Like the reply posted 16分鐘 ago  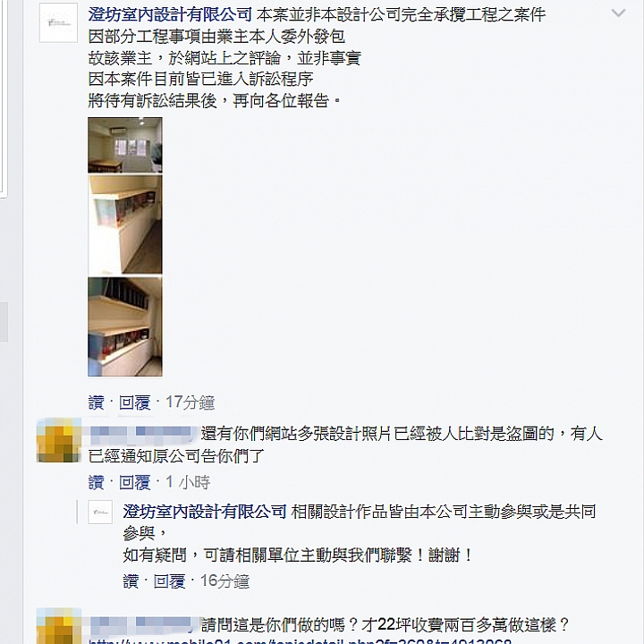[131, 581]
